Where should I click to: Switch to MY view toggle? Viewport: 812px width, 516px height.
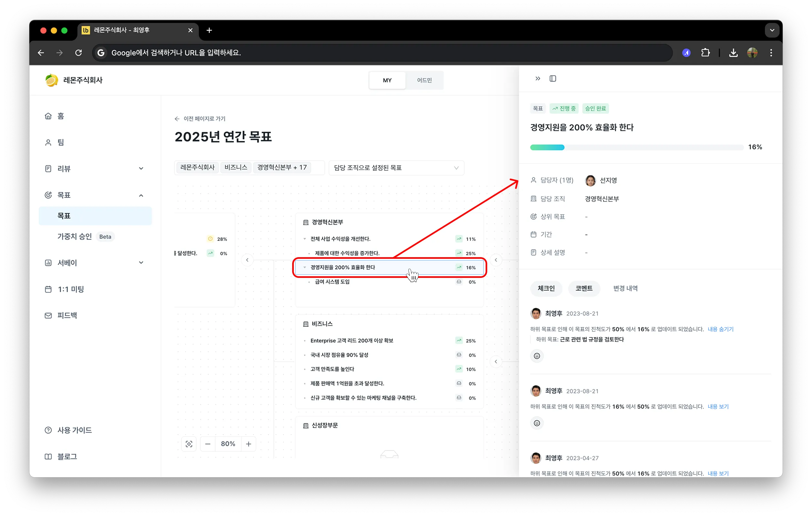click(x=387, y=80)
